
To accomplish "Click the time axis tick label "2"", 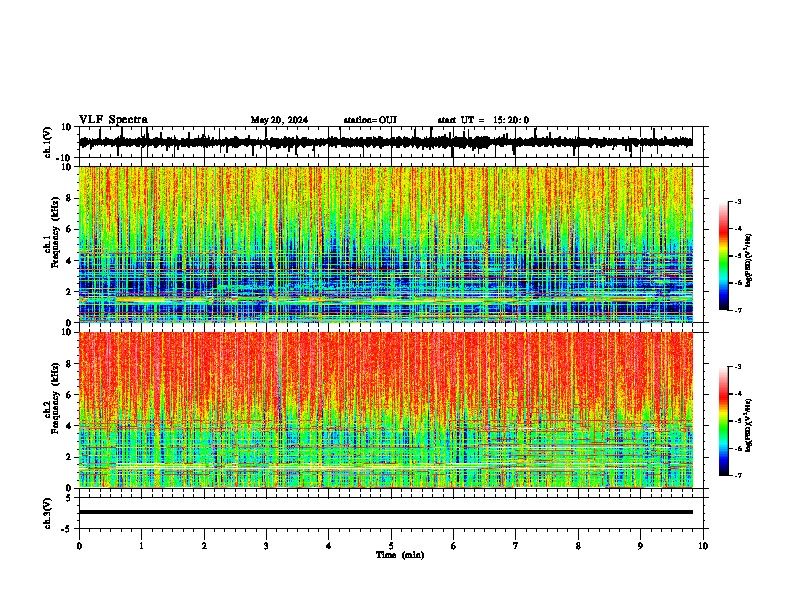I will (x=204, y=546).
